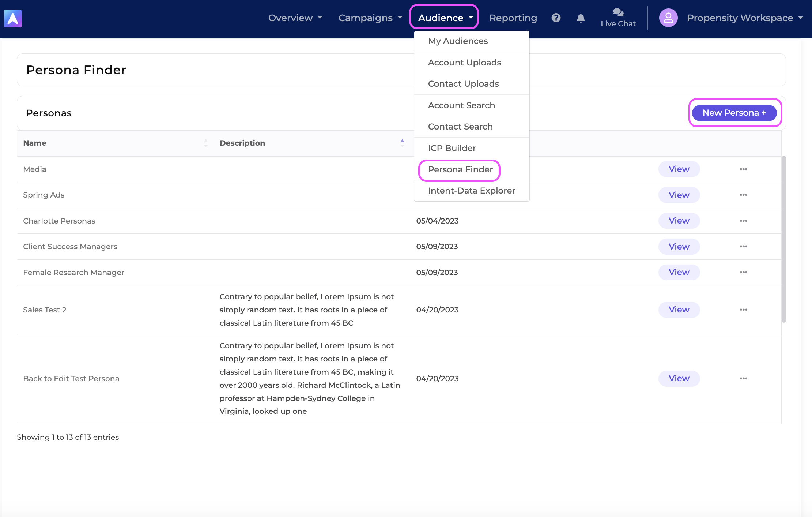Open the notifications bell icon
The image size is (812, 517).
(x=581, y=18)
